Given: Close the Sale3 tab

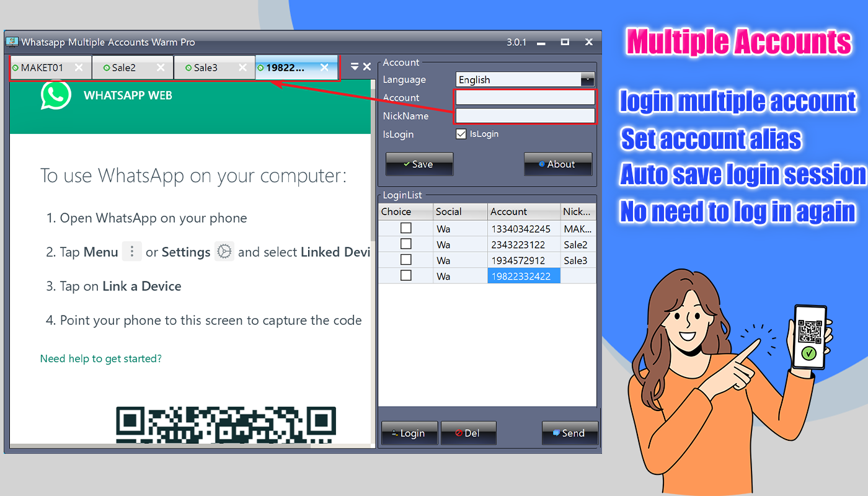Looking at the screenshot, I should [x=242, y=68].
